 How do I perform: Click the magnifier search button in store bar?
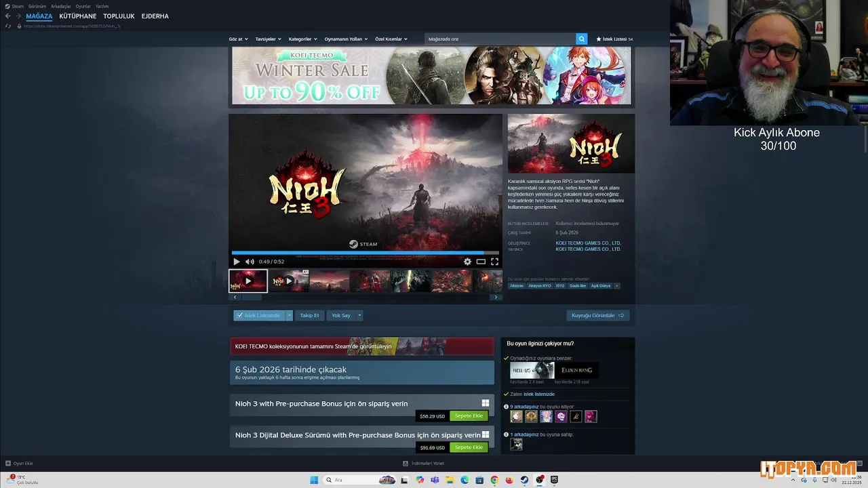point(582,39)
